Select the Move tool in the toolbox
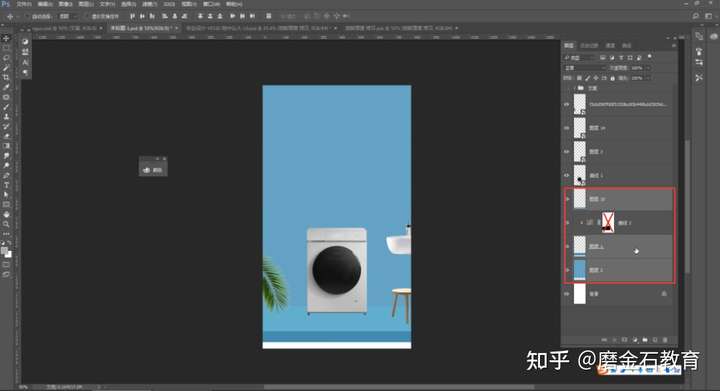This screenshot has height=391, width=720. (6, 38)
